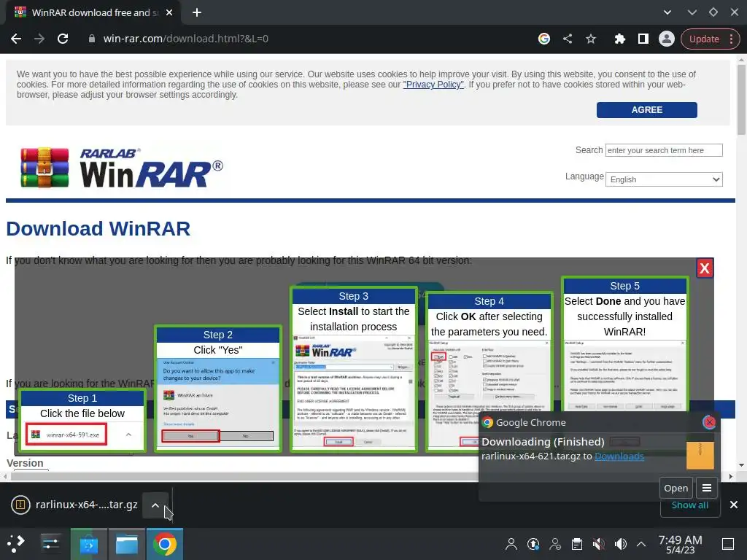This screenshot has width=747, height=560.
Task: Open the volume speaker tray icon
Action: [x=620, y=544]
